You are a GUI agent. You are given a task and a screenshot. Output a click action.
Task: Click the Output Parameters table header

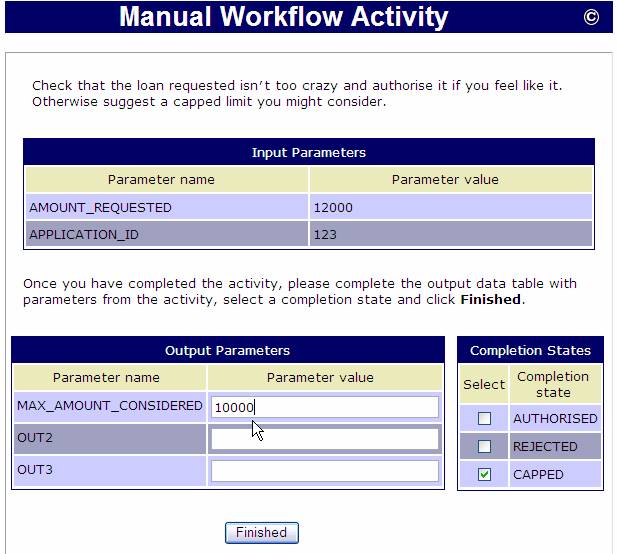coord(227,351)
